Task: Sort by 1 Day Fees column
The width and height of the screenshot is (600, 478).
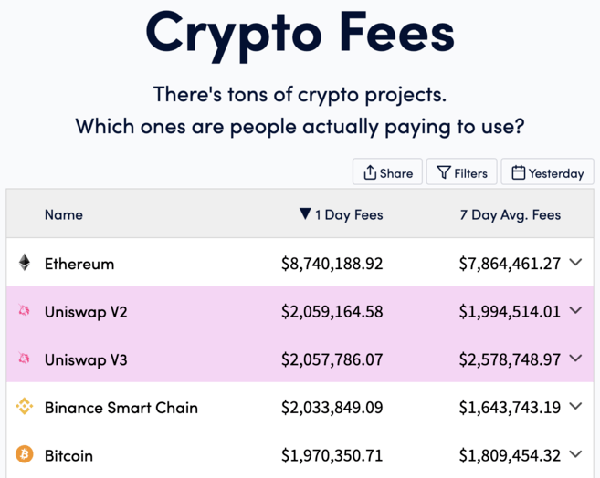Action: click(x=341, y=215)
